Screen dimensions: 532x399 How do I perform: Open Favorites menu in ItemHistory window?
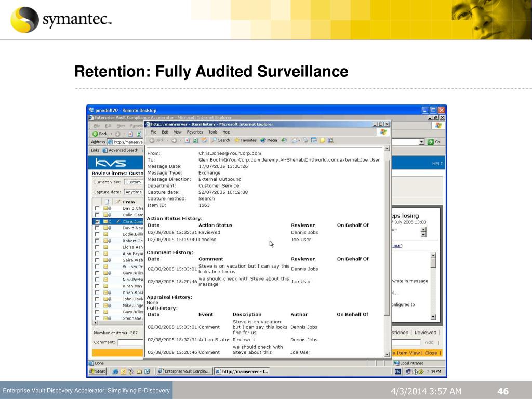(x=195, y=132)
